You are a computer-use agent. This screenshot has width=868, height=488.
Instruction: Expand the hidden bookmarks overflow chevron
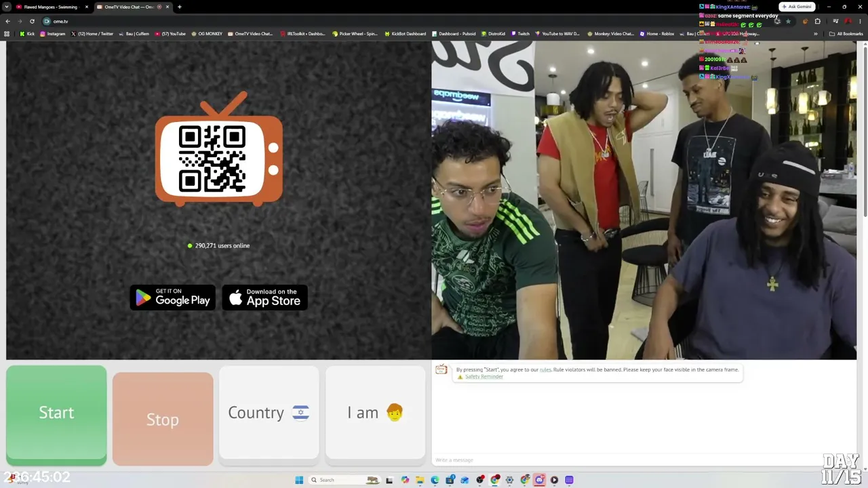tap(816, 34)
